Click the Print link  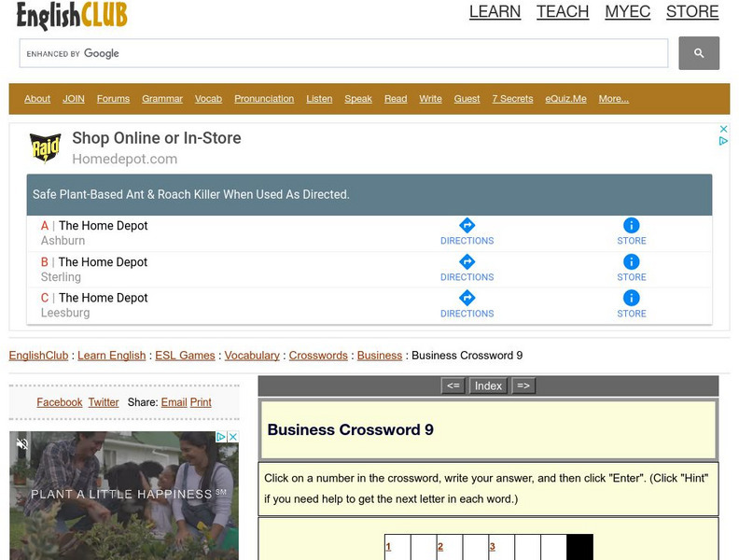click(201, 402)
